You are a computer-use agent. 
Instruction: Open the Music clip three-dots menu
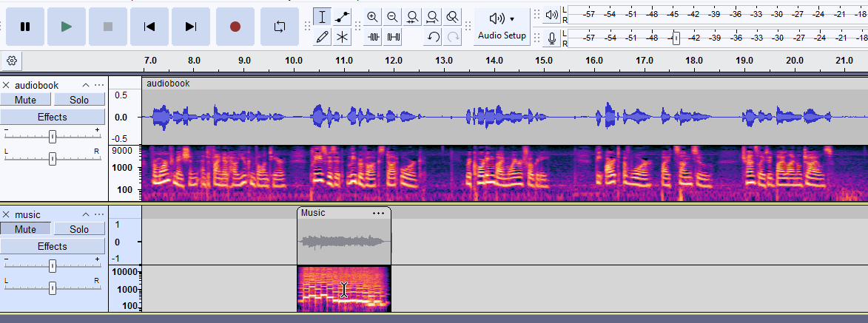tap(379, 213)
